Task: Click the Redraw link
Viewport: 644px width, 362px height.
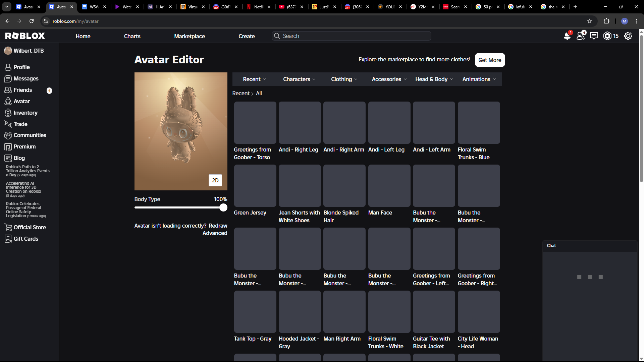Action: pyautogui.click(x=218, y=226)
